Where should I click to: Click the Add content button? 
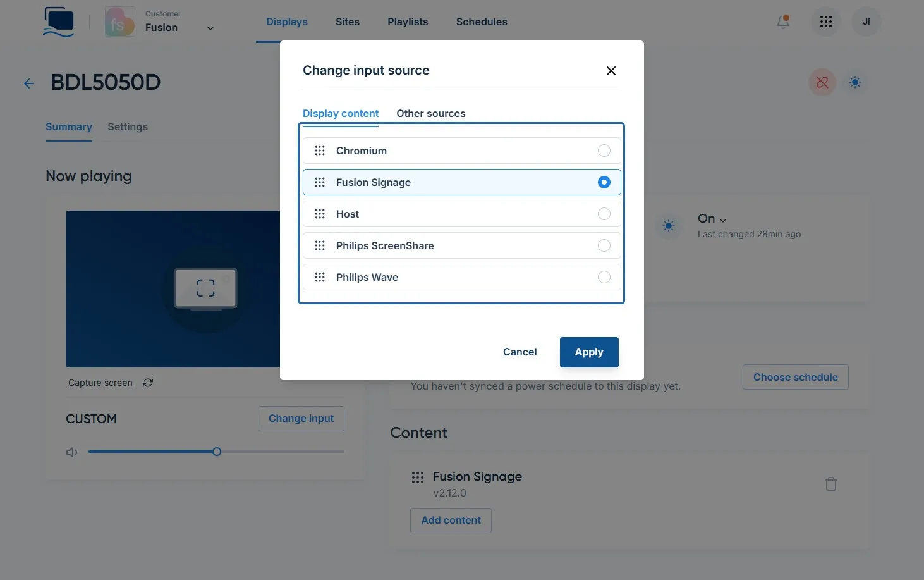451,521
